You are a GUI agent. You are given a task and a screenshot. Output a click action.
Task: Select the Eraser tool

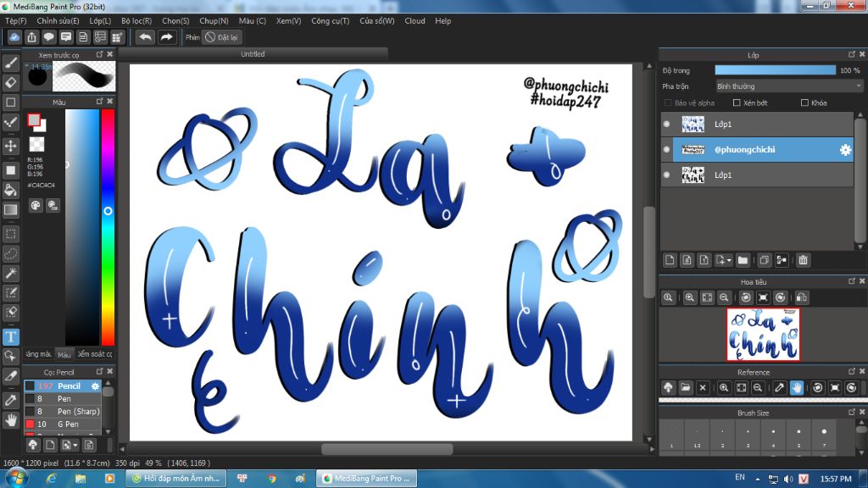pyautogui.click(x=10, y=82)
